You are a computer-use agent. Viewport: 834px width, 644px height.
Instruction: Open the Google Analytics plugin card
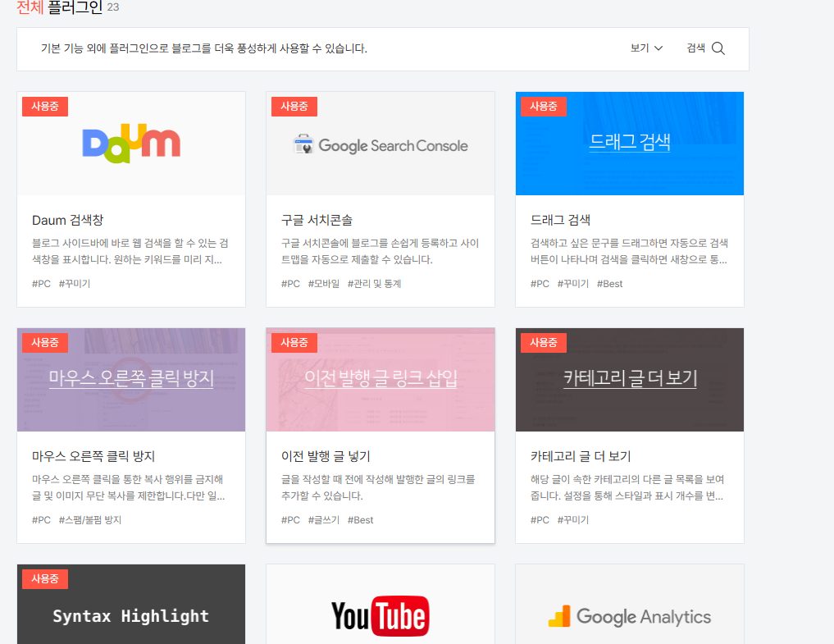coord(630,604)
